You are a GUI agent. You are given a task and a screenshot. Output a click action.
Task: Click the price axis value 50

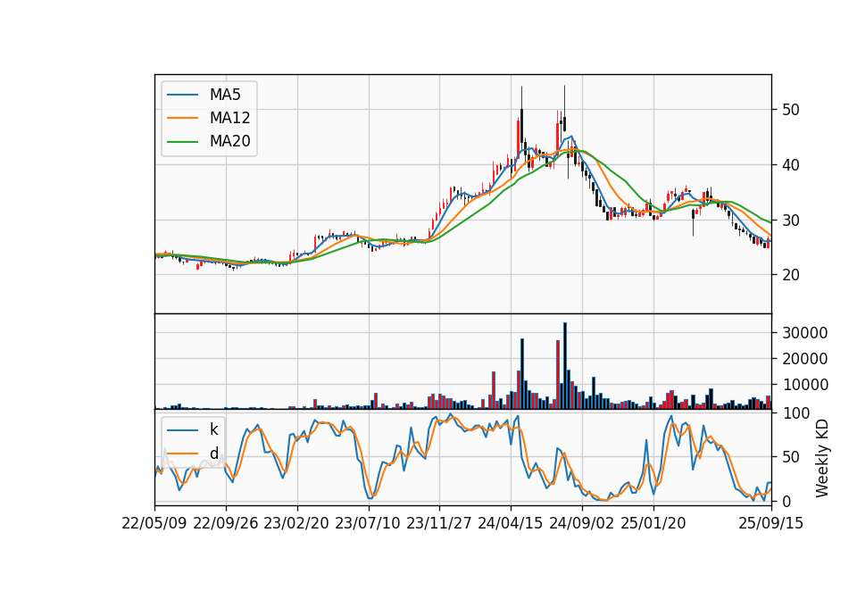pos(791,110)
